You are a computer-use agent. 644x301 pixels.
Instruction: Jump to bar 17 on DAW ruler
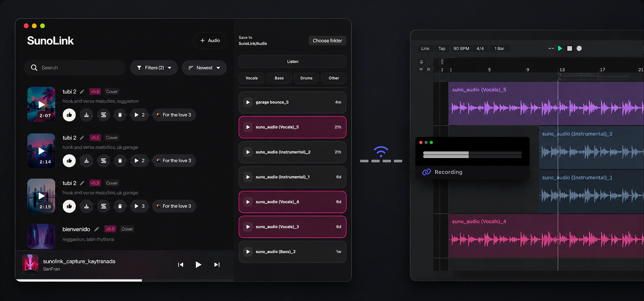pyautogui.click(x=602, y=70)
